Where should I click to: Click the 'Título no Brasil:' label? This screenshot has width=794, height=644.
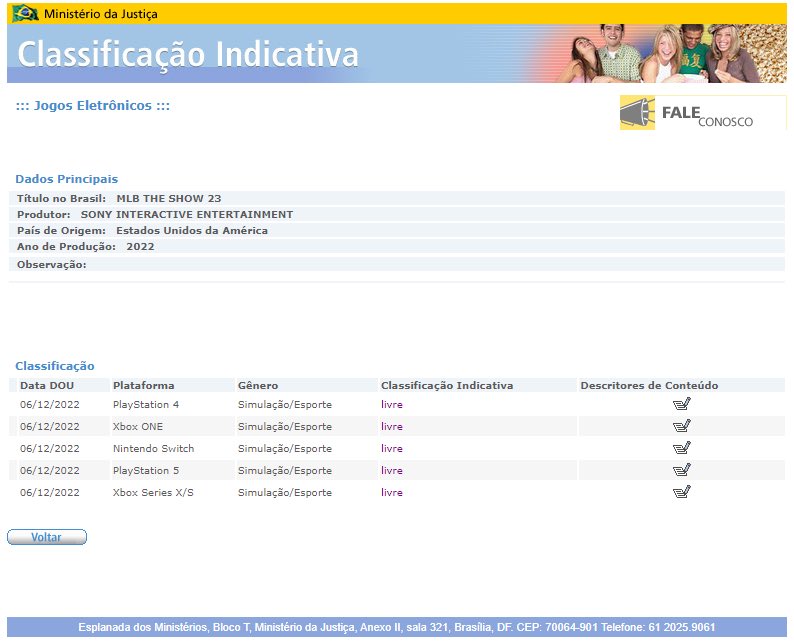(x=61, y=198)
